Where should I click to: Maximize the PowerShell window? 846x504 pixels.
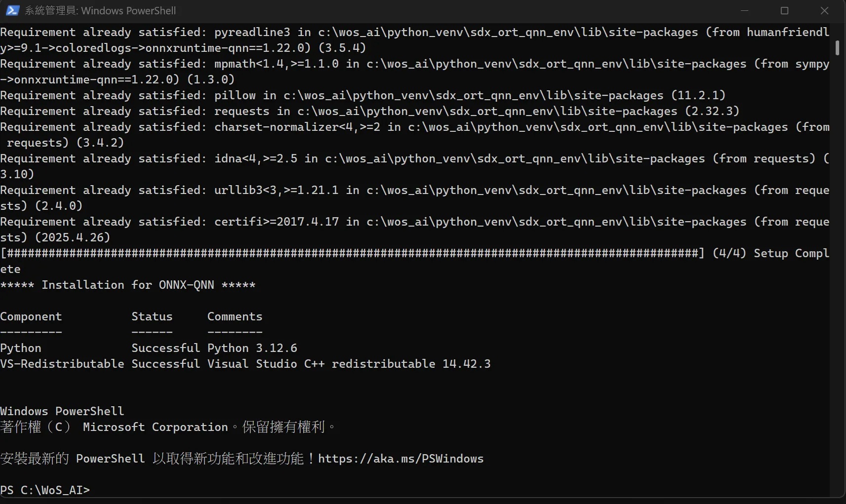784,10
